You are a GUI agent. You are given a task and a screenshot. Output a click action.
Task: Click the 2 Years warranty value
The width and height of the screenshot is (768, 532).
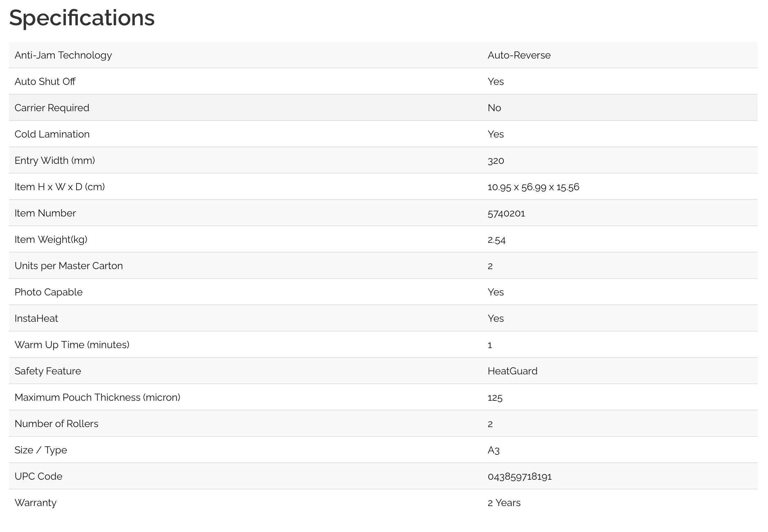click(504, 503)
